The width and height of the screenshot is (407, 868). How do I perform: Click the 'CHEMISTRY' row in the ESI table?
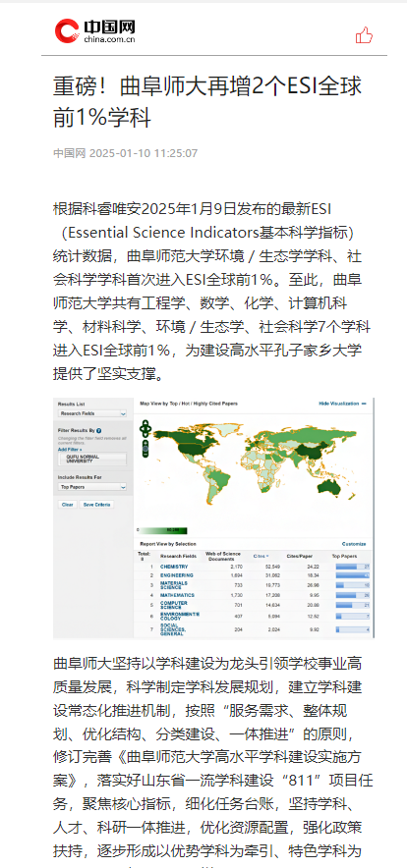pos(254,567)
